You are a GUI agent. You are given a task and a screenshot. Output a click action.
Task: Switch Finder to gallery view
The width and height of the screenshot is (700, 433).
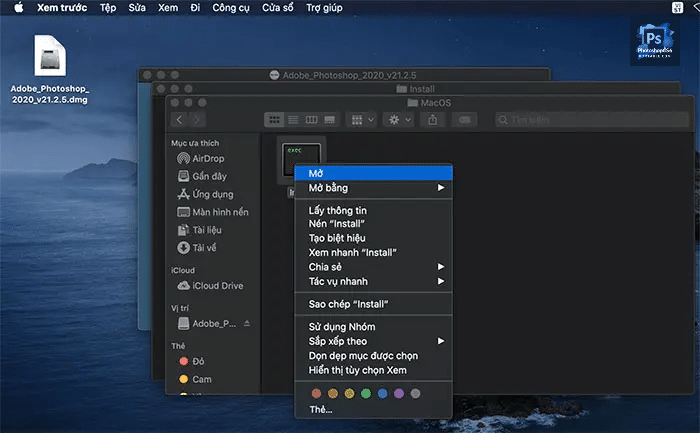point(329,119)
